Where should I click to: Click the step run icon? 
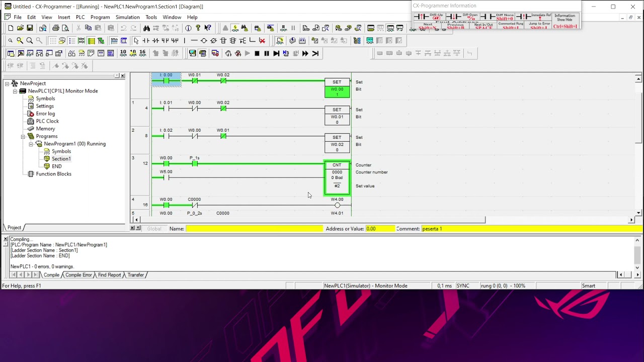point(276,53)
